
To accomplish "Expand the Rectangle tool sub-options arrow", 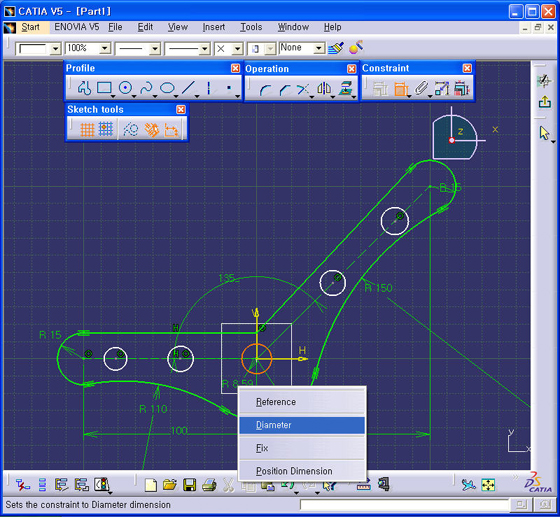I will 113,97.
